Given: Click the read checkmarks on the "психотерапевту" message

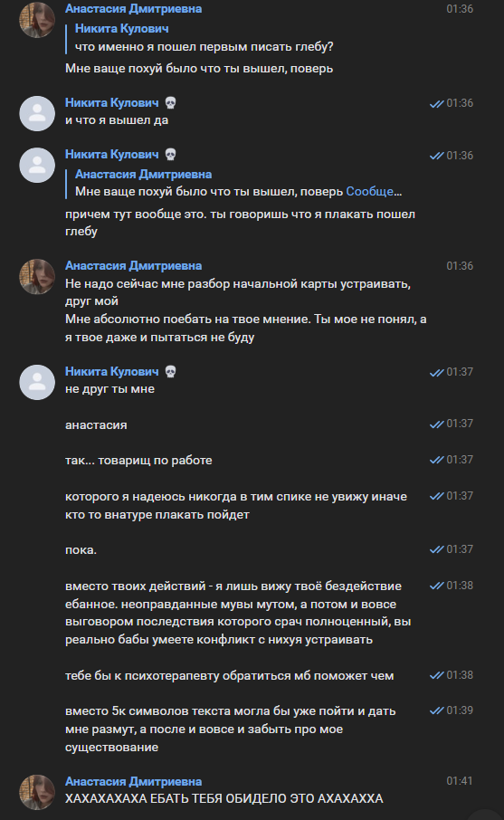Looking at the screenshot, I should [436, 676].
